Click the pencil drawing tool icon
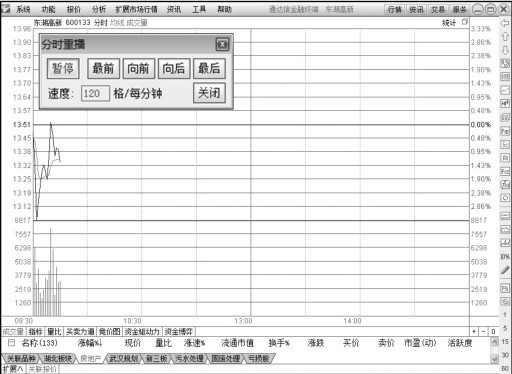This screenshot has height=374, width=512. [505, 270]
